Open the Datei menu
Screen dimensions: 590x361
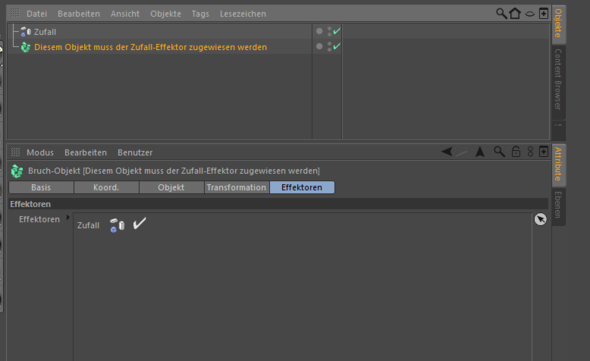pos(36,14)
